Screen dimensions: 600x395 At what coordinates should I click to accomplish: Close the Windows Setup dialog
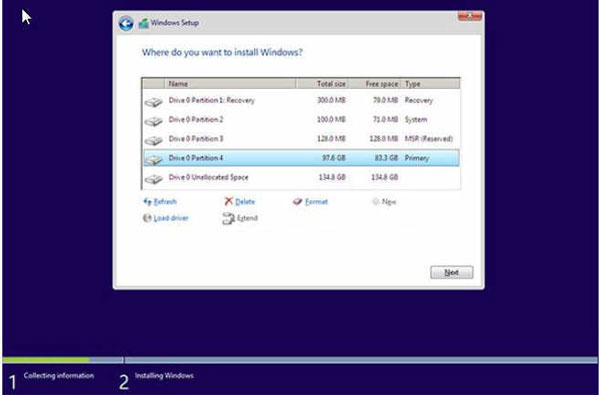pyautogui.click(x=470, y=16)
